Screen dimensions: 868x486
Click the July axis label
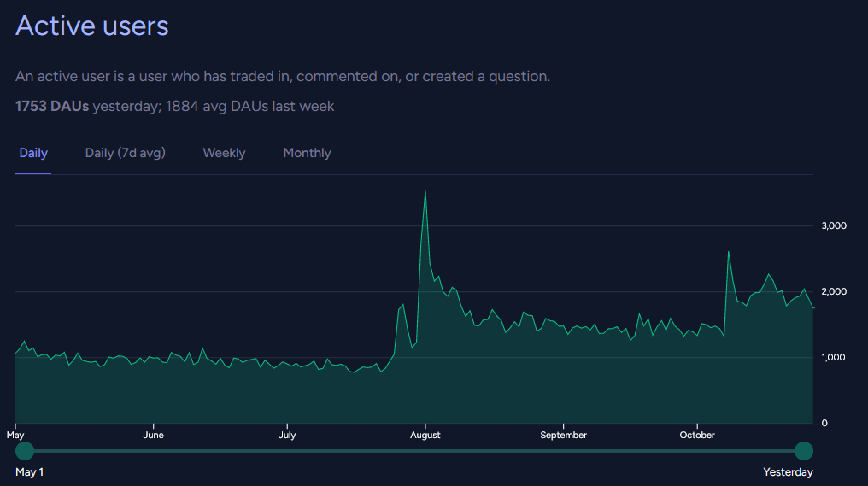tap(287, 435)
